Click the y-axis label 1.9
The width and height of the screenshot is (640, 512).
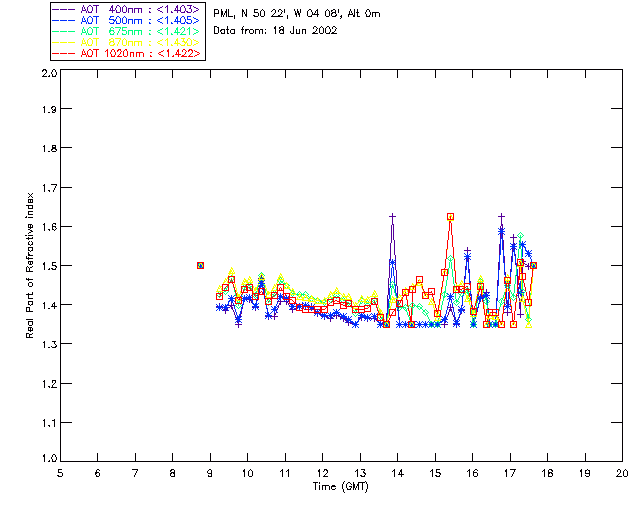click(49, 109)
